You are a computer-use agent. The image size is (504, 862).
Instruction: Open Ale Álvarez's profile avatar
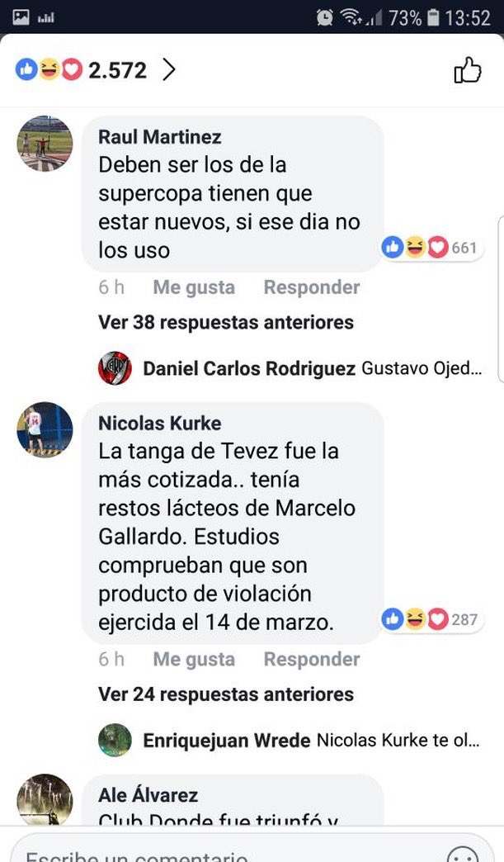pyautogui.click(x=45, y=800)
